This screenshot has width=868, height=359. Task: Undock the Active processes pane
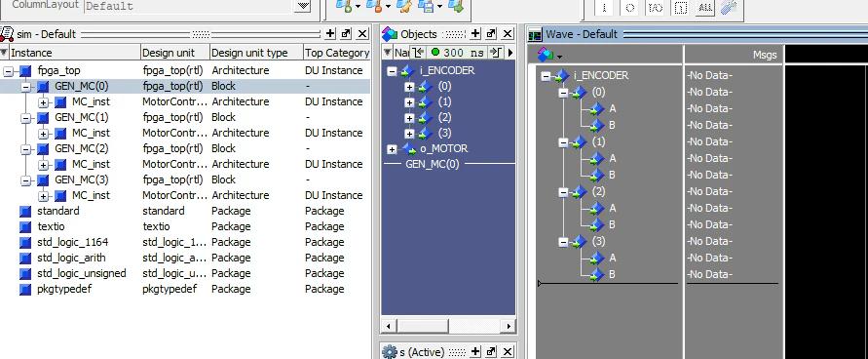pos(491,352)
